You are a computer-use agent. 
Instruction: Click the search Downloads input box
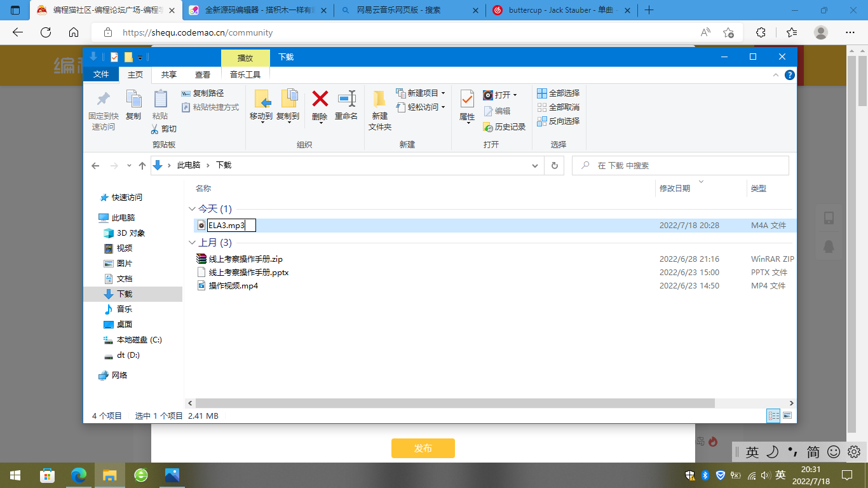(681, 165)
